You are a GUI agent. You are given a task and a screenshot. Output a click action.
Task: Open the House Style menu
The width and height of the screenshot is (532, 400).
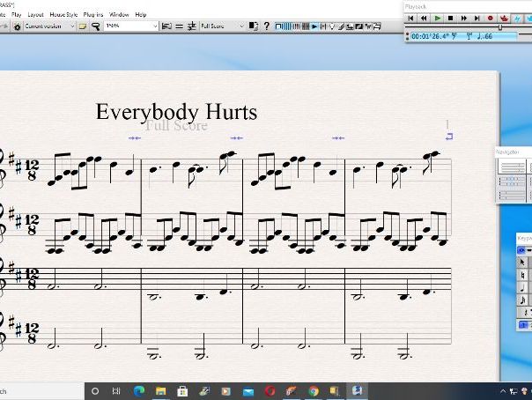(x=63, y=15)
